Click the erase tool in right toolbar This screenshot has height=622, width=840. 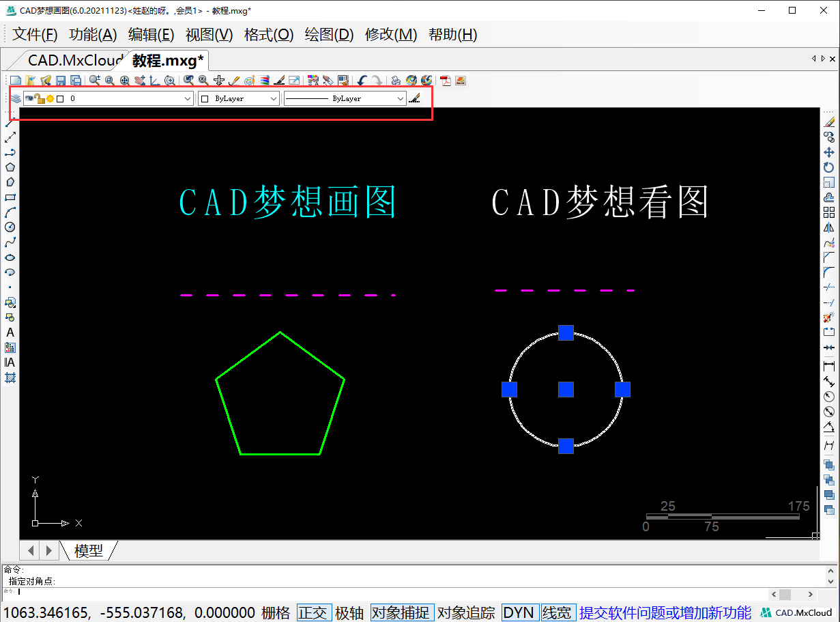(829, 122)
